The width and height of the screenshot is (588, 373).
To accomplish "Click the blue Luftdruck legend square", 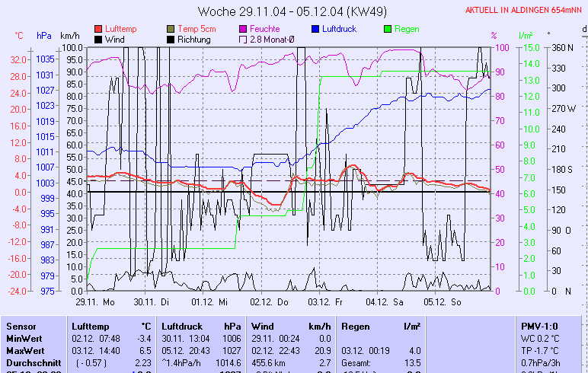I will pos(315,29).
